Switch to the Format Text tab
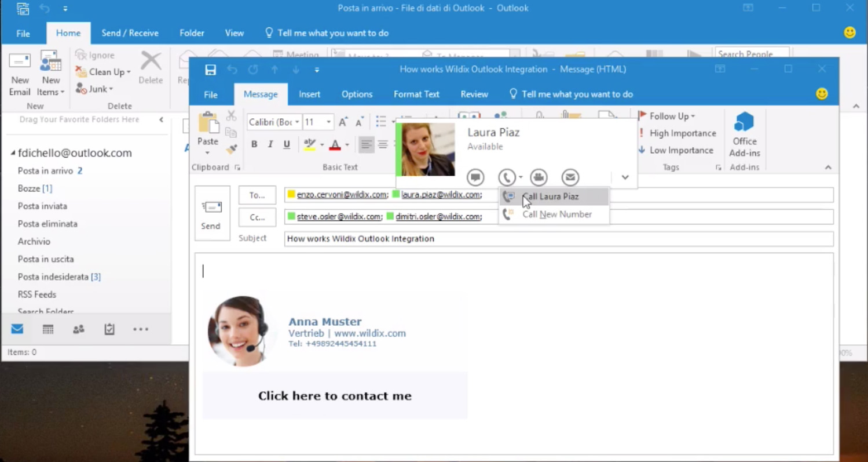 416,94
